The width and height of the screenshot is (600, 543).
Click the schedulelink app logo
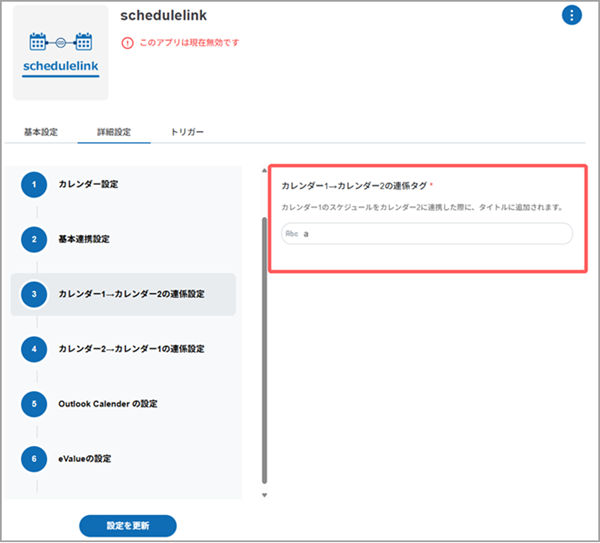61,53
